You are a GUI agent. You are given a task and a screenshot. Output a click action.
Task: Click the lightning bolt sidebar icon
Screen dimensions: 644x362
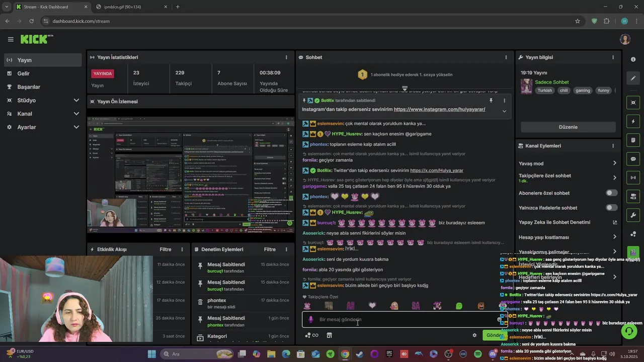(x=633, y=122)
